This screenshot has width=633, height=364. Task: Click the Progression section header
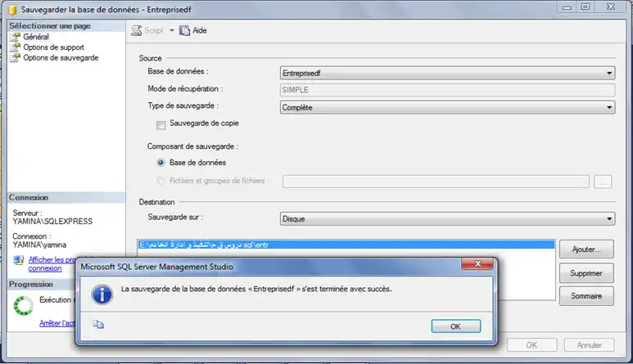coord(42,284)
